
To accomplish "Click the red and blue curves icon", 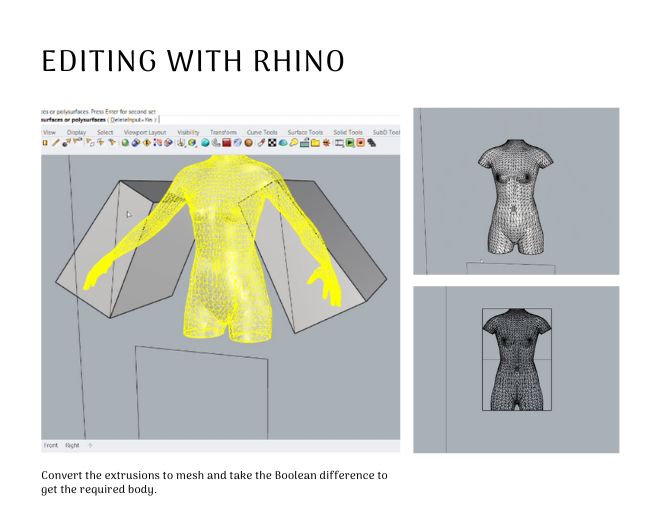I will 158,142.
